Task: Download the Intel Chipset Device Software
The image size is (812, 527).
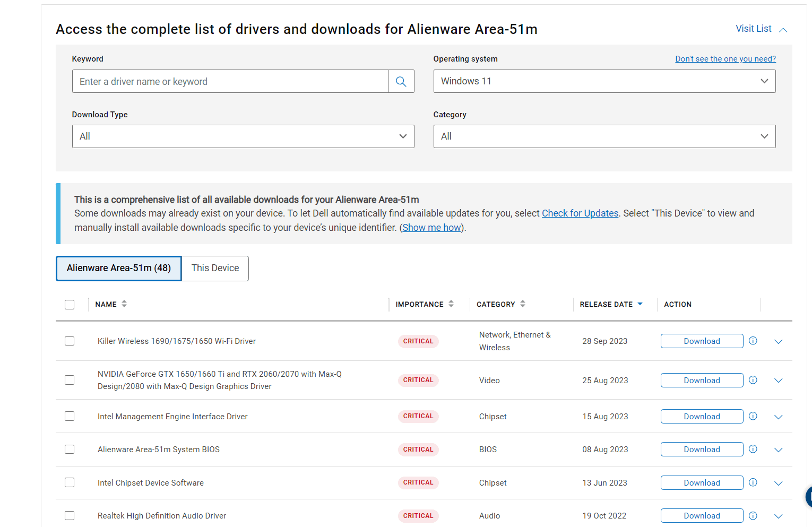Action: coord(702,483)
